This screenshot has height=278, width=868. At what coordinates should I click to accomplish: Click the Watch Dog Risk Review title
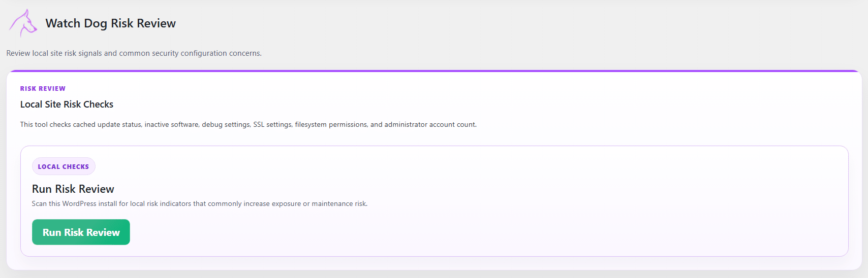point(110,23)
